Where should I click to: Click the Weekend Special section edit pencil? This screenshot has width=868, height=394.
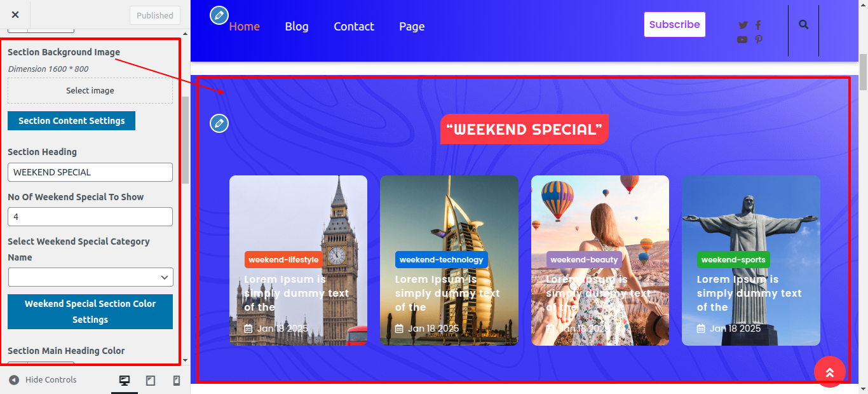point(219,123)
